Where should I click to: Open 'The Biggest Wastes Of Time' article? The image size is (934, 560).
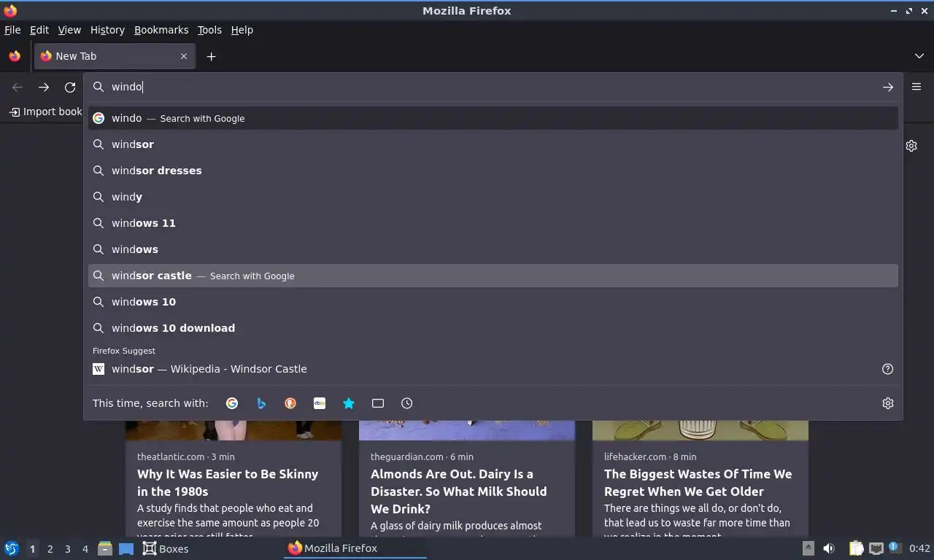[x=698, y=483]
